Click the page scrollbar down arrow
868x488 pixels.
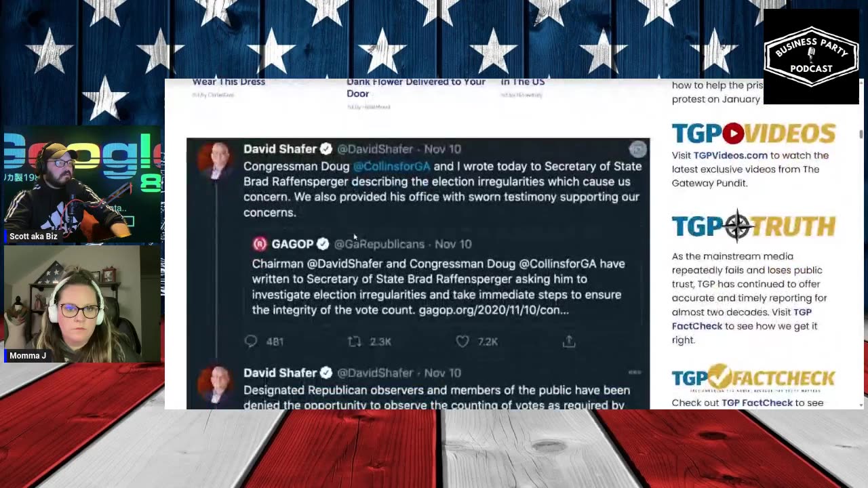[861, 405]
